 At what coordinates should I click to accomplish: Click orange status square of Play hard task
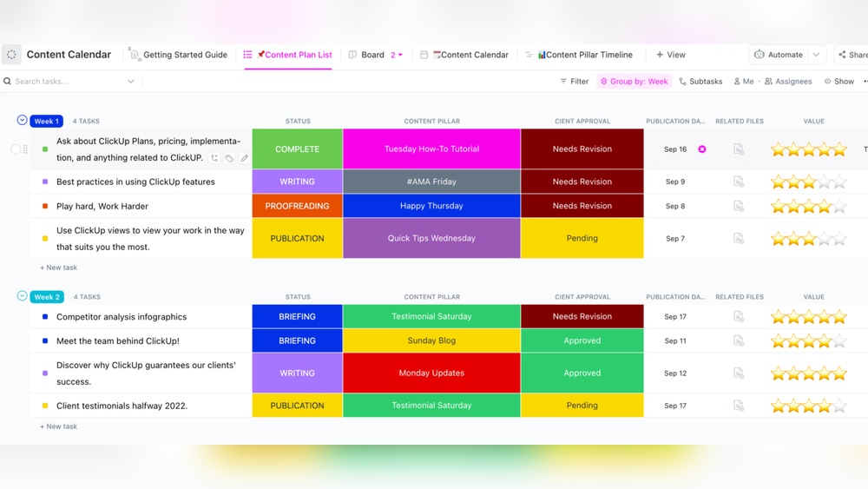pyautogui.click(x=45, y=206)
